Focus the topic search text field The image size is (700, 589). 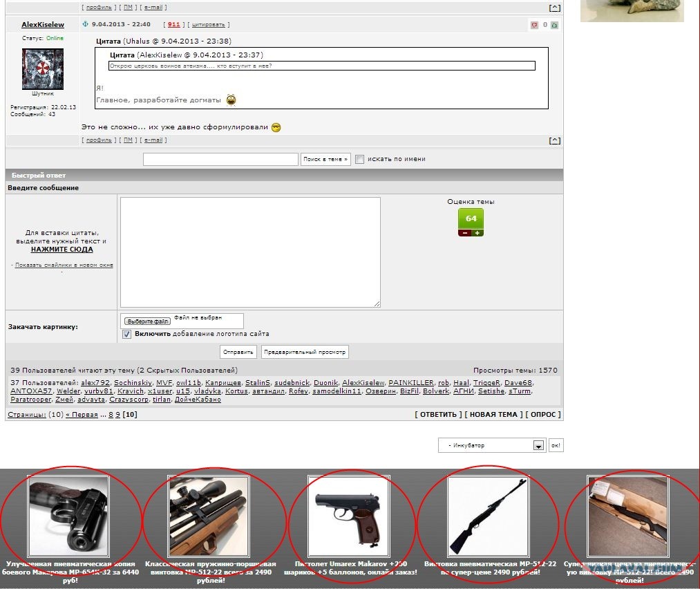click(220, 159)
